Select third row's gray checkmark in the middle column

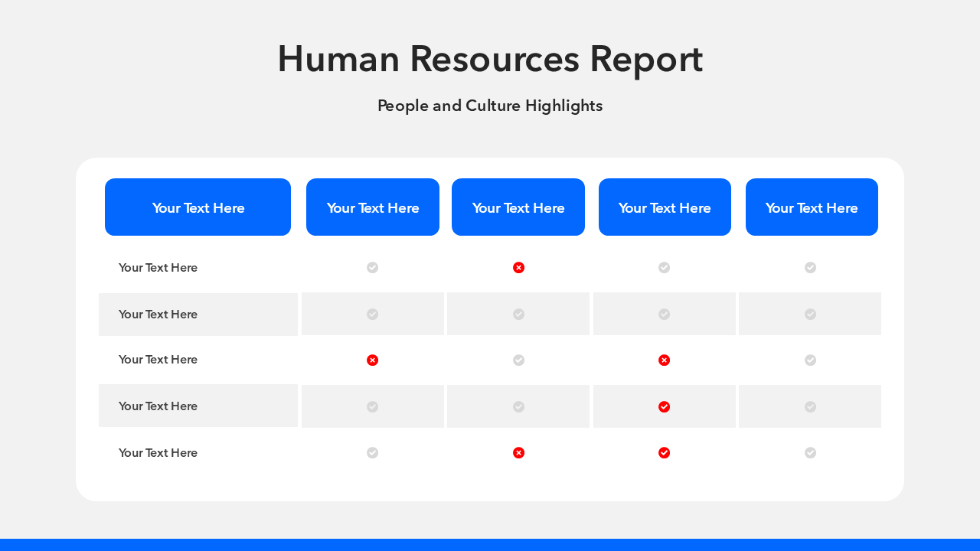point(518,360)
